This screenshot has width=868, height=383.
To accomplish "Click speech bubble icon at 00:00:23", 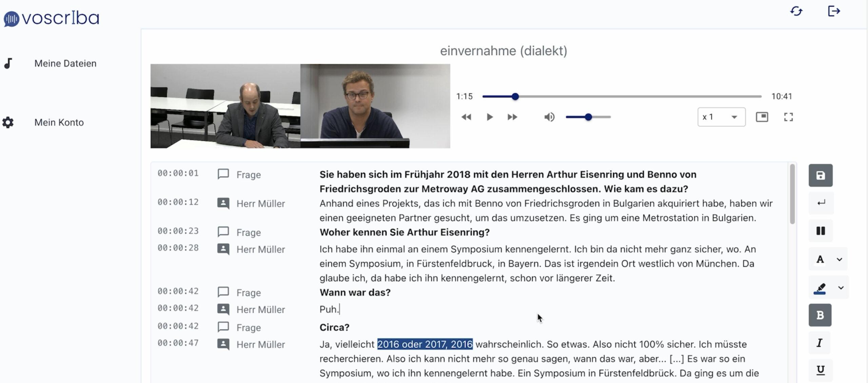I will pos(223,232).
